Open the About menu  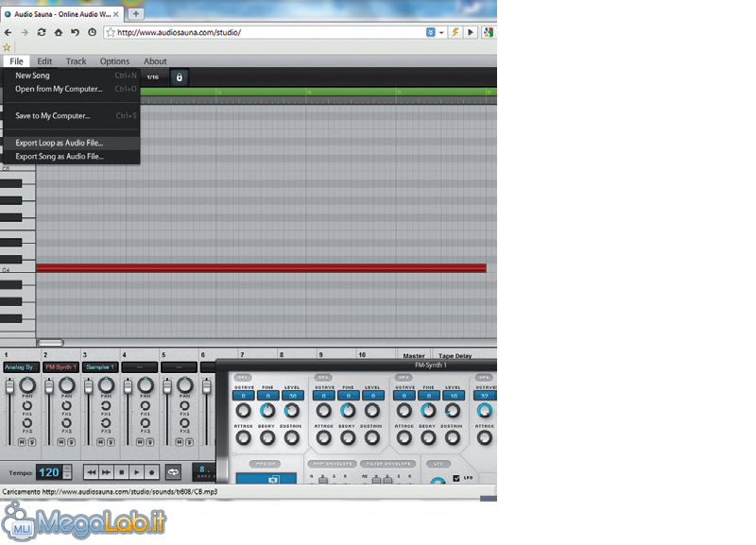point(155,61)
